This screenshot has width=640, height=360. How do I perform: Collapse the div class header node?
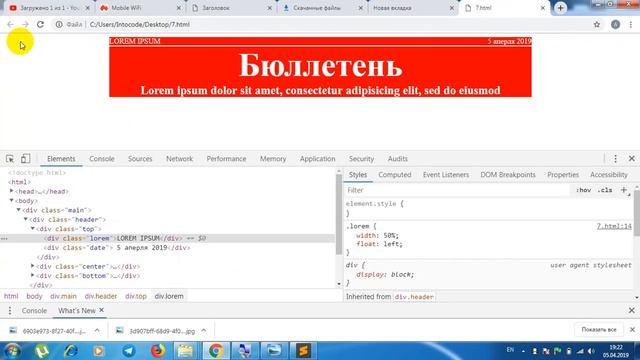pos(25,219)
